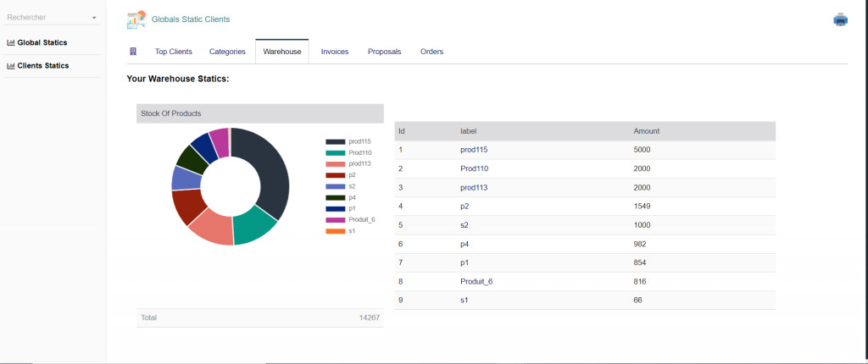Open the Proposals tab
Image resolution: width=868 pixels, height=364 pixels.
384,52
